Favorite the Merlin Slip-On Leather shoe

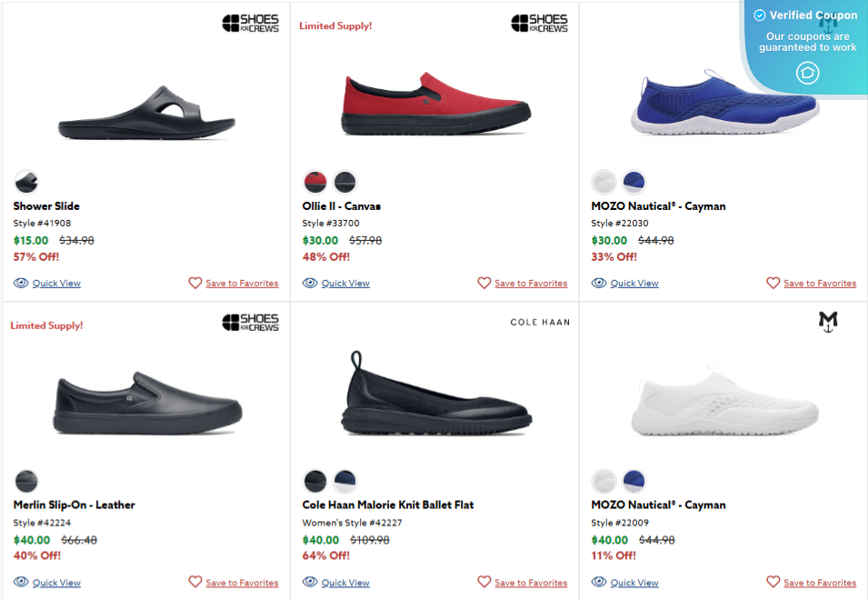(195, 582)
